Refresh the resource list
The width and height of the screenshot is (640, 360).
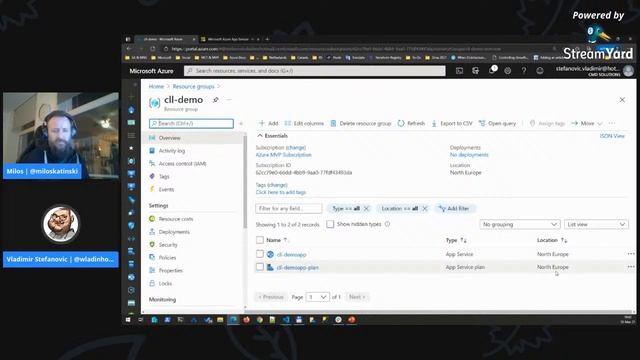click(411, 123)
